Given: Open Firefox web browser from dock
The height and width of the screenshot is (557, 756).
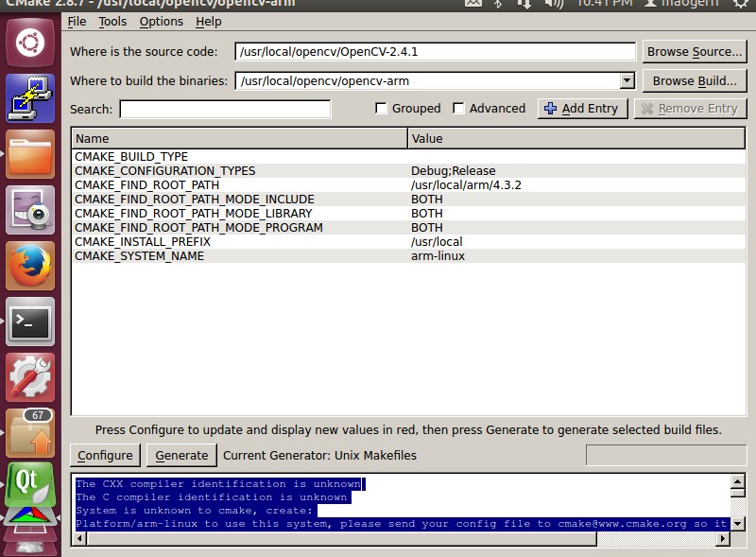Looking at the screenshot, I should point(30,266).
